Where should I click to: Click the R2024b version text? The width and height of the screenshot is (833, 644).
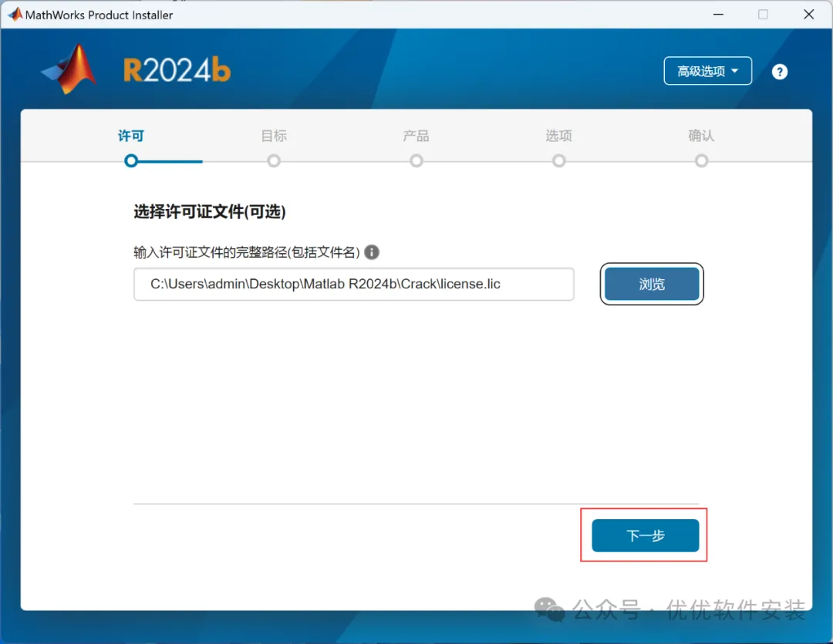pos(177,70)
